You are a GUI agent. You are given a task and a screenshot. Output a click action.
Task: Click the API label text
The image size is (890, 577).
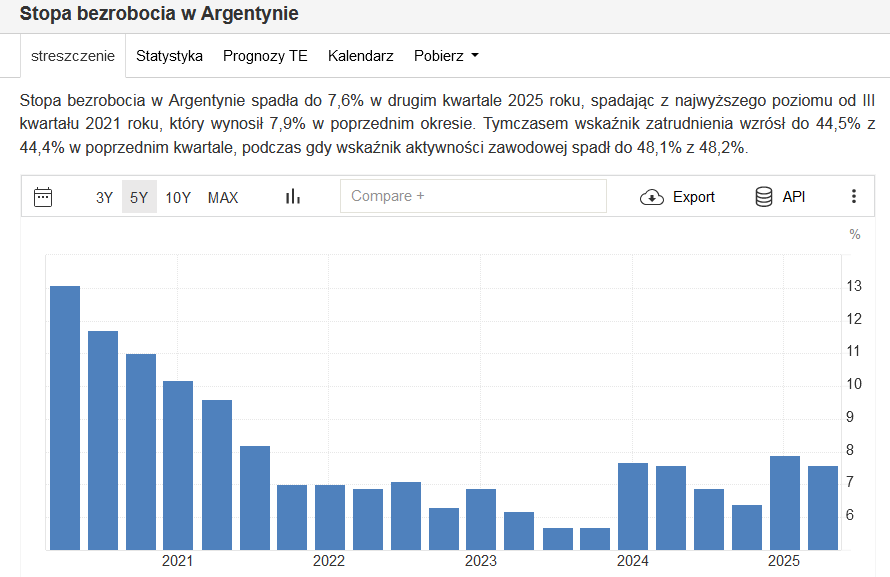[x=794, y=197]
